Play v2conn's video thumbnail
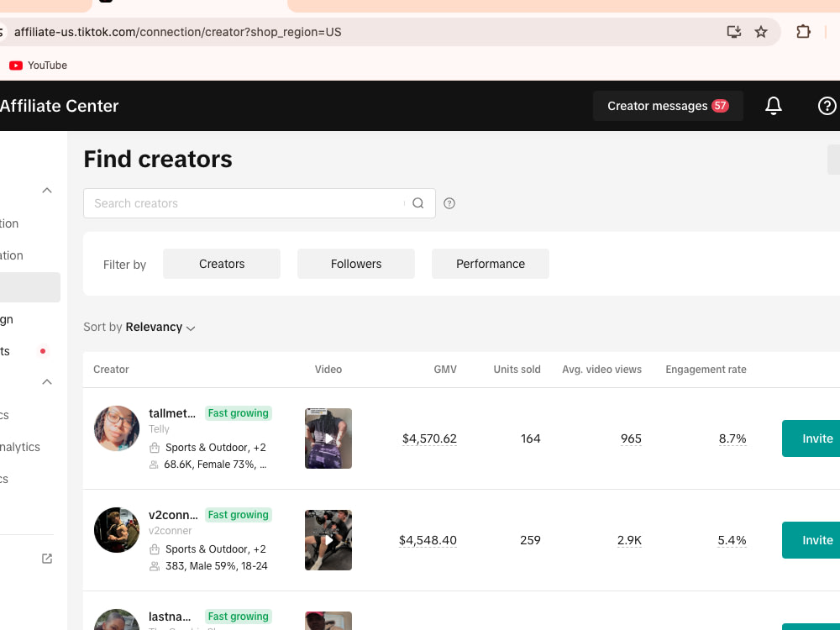 pyautogui.click(x=328, y=540)
